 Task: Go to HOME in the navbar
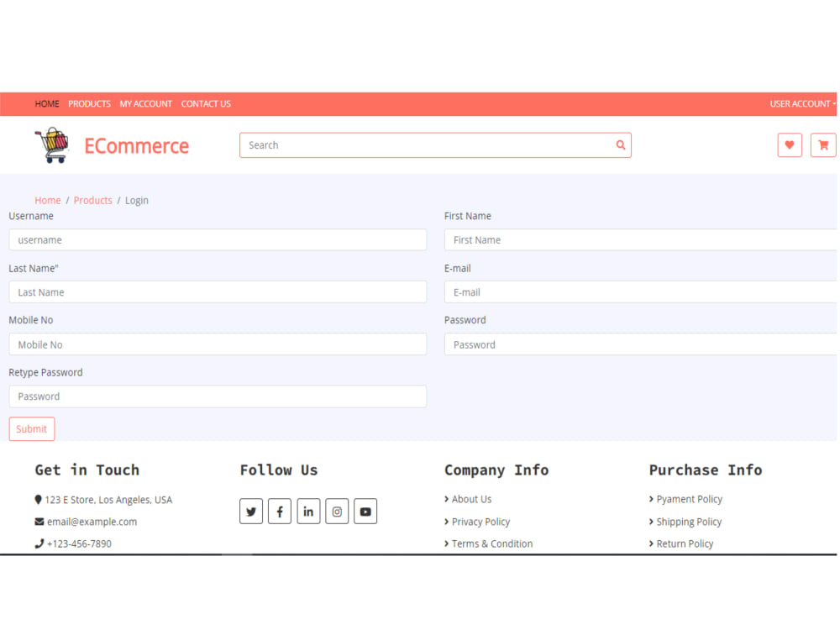click(47, 104)
